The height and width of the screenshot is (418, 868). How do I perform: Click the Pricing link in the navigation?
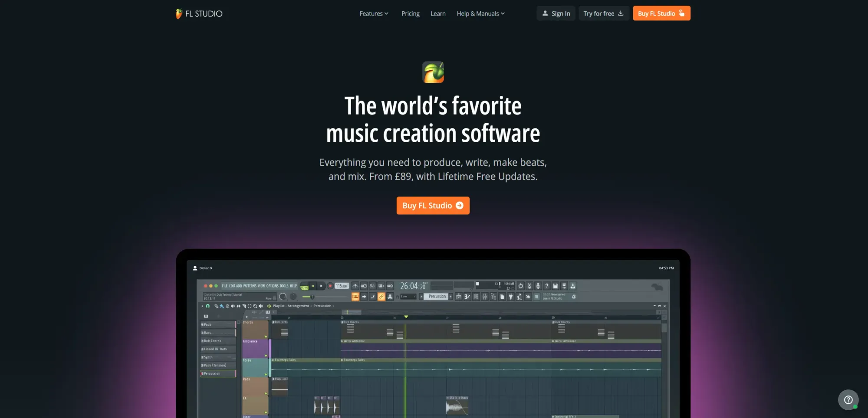[x=410, y=13]
